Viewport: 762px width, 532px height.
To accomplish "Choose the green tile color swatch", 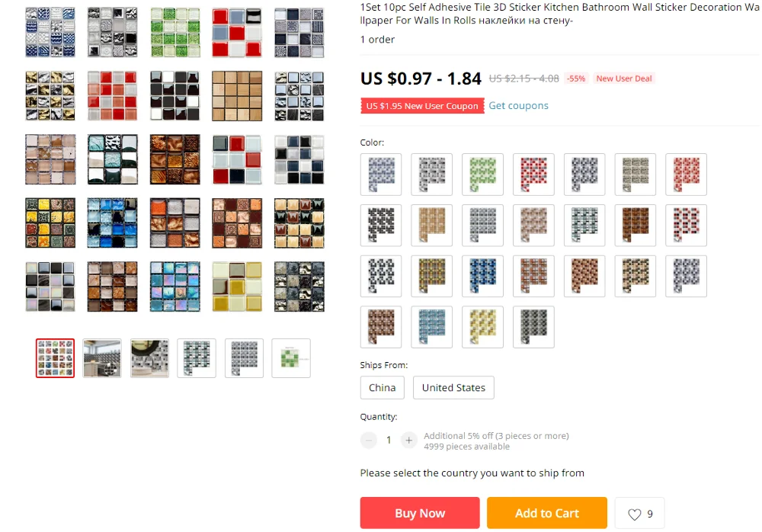I will [482, 175].
